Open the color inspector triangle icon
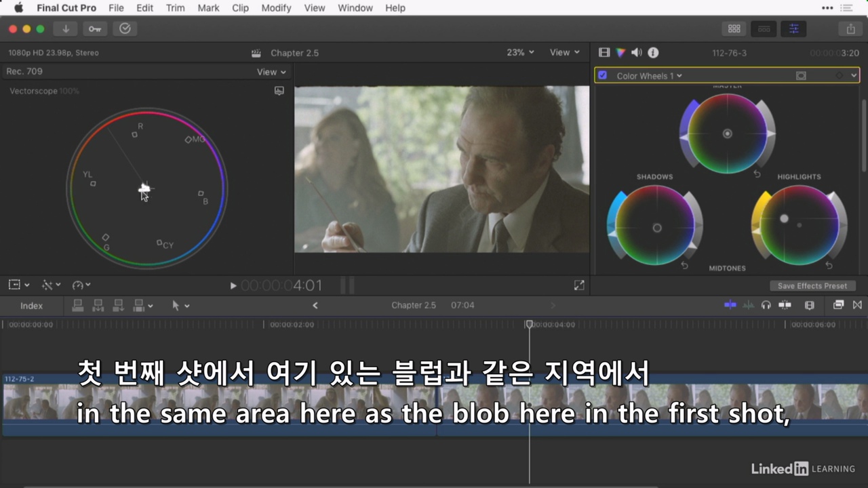Screen dimensions: 868x488 click(620, 52)
